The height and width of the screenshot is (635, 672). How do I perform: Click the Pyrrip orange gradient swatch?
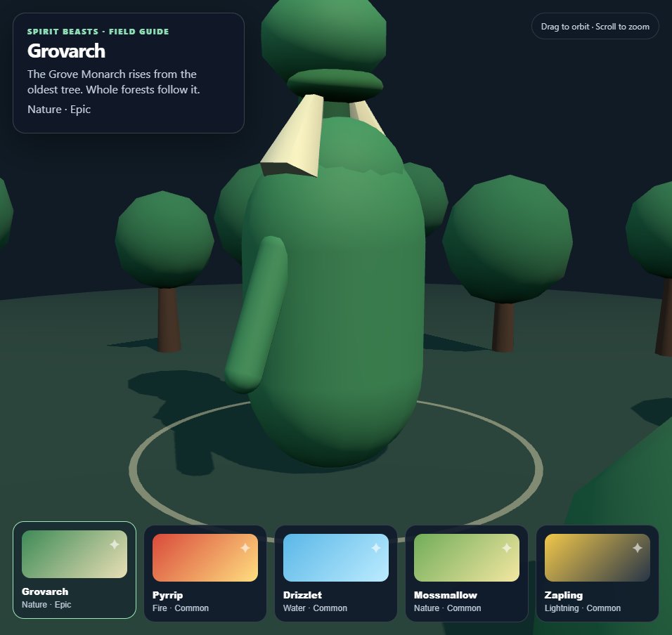(x=205, y=558)
